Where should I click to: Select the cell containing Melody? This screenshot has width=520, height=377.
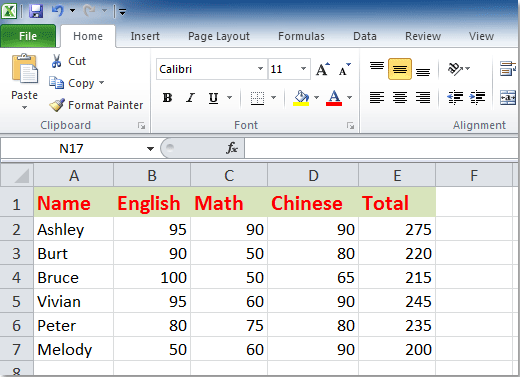point(74,349)
